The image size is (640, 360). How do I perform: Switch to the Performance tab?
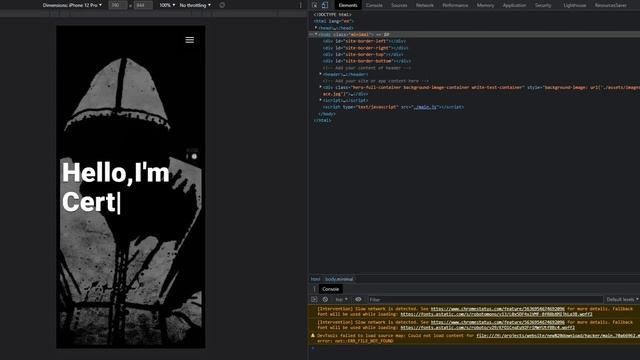click(455, 5)
